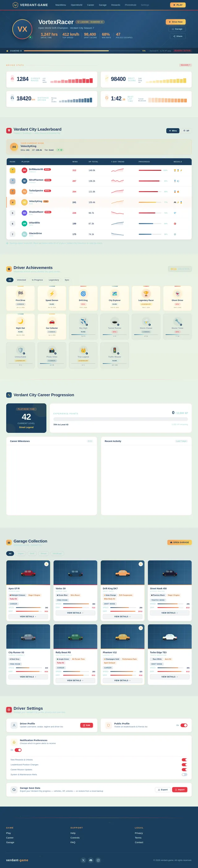Enable System & Maintenance Alerts toggle
This screenshot has height=868, width=198.
184,774
